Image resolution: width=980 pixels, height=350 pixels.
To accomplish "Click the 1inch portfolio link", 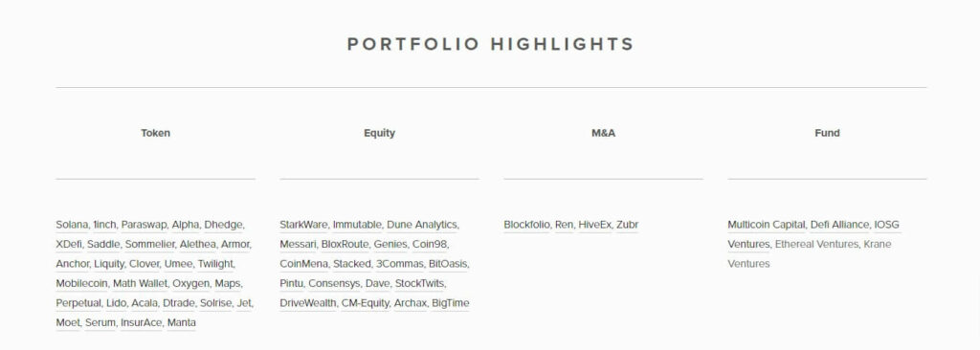I will [105, 225].
